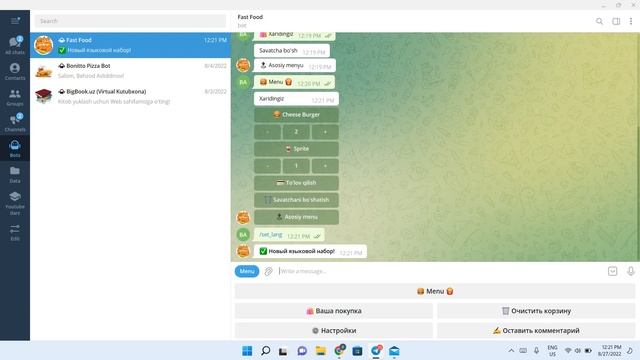
Task: Click the Savatcha bo'sh message
Action: coord(292,51)
